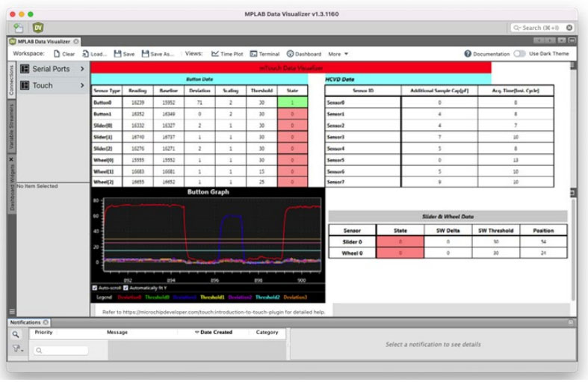Screen dimensions: 588x382
Task: Sort notifications by Category column
Action: tap(267, 332)
